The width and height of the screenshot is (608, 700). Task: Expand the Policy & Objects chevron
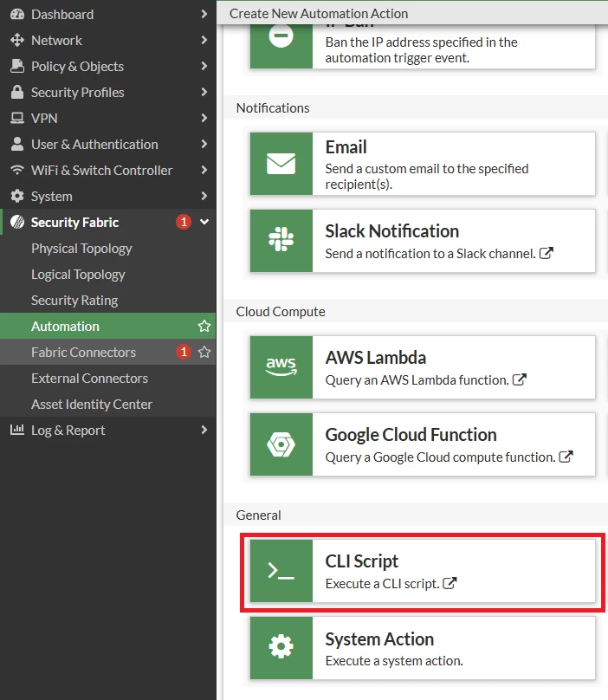click(x=204, y=66)
